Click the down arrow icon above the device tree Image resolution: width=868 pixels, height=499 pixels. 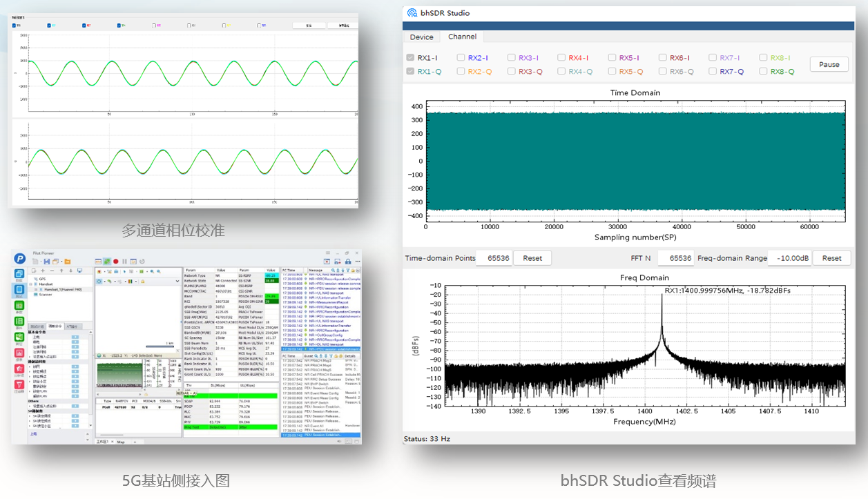(70, 271)
